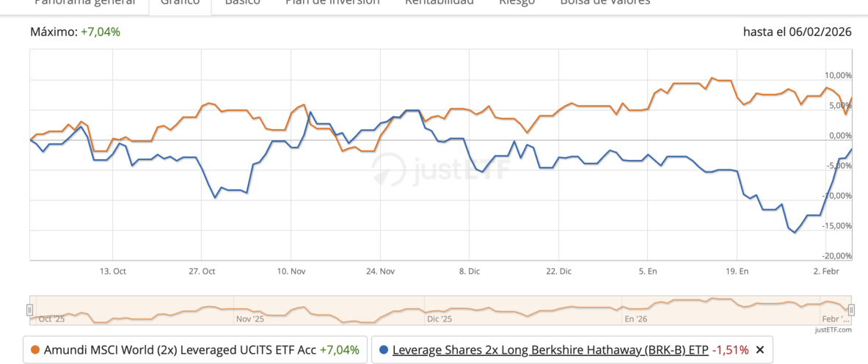The height and width of the screenshot is (364, 868).
Task: Open Bolsa de Valores tab
Action: (605, 2)
